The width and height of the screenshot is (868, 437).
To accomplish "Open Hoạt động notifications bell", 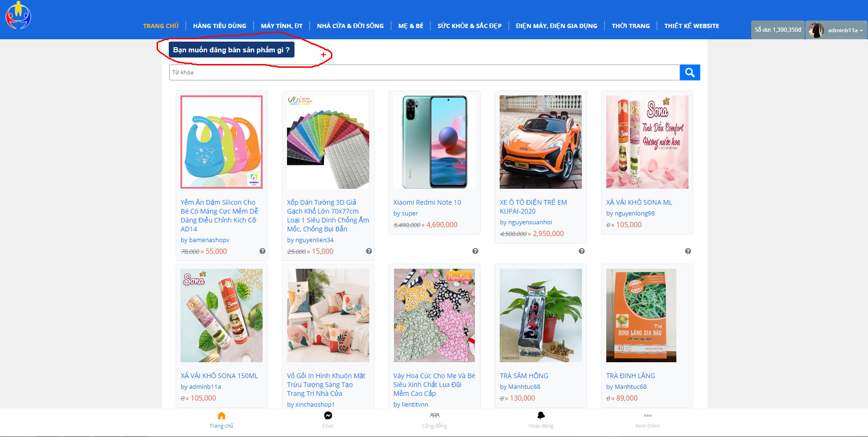I will [x=541, y=416].
